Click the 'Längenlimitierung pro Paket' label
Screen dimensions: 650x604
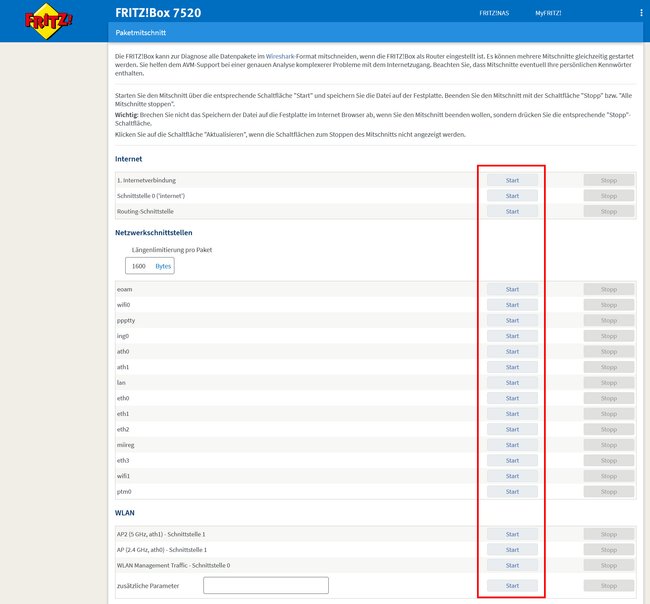(172, 250)
